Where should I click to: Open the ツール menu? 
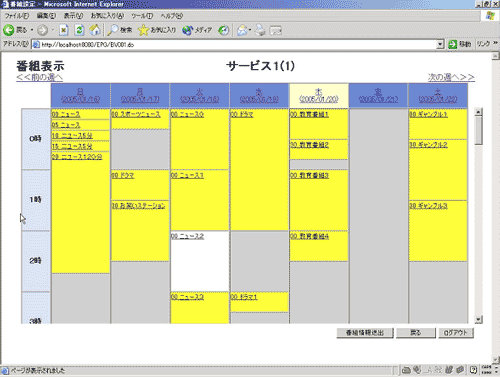click(x=142, y=16)
